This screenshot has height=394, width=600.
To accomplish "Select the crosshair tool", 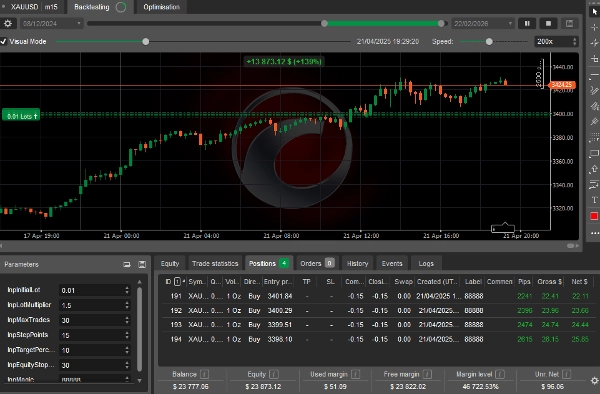I will point(594,27).
